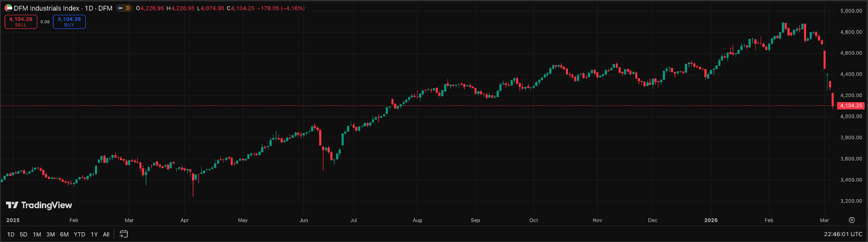The width and height of the screenshot is (868, 242).
Task: Click the Jun label on the time axis
Action: [x=304, y=220]
